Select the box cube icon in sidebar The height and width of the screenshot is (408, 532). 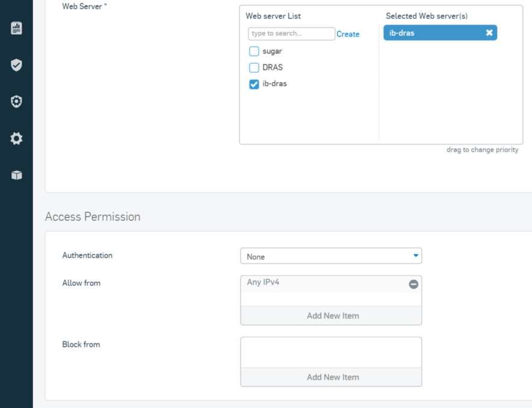[16, 175]
